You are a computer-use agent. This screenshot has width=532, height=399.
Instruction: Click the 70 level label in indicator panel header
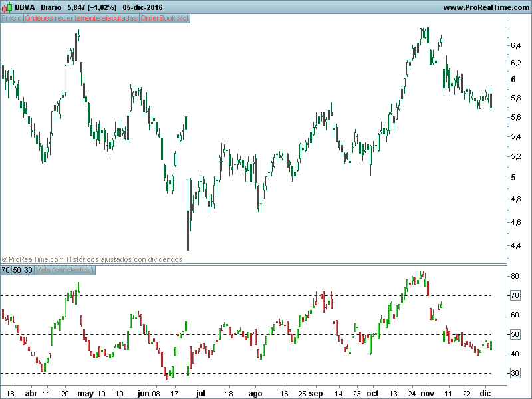[6, 271]
